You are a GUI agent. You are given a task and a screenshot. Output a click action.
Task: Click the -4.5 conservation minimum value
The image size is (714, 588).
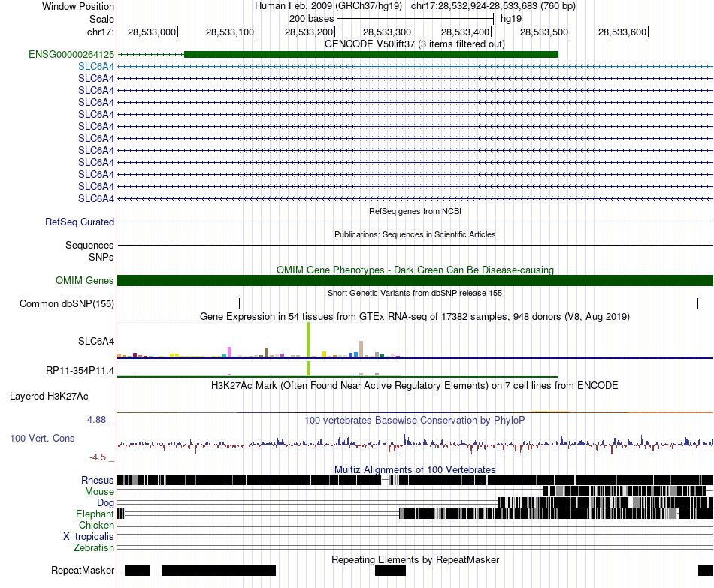tap(98, 457)
